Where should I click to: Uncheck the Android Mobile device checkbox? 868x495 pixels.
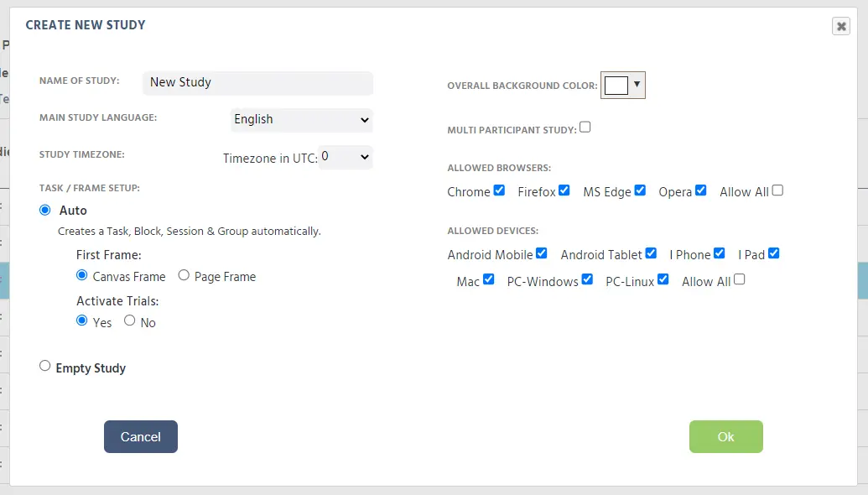pos(542,253)
